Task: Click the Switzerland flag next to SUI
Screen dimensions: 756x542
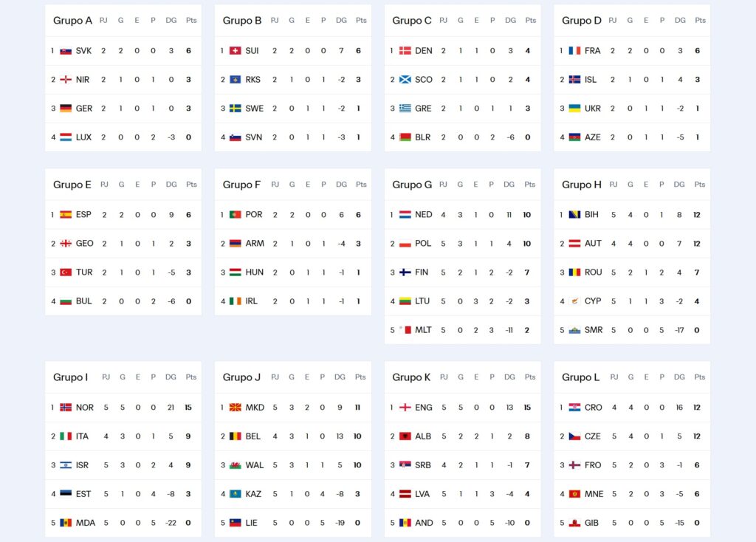Action: (x=236, y=51)
